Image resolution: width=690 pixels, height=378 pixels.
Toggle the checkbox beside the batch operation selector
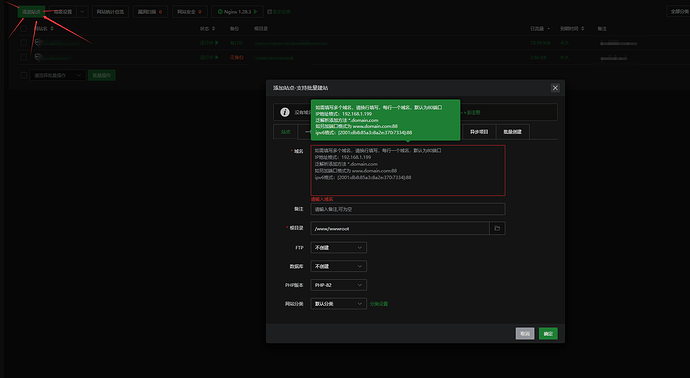click(x=24, y=75)
